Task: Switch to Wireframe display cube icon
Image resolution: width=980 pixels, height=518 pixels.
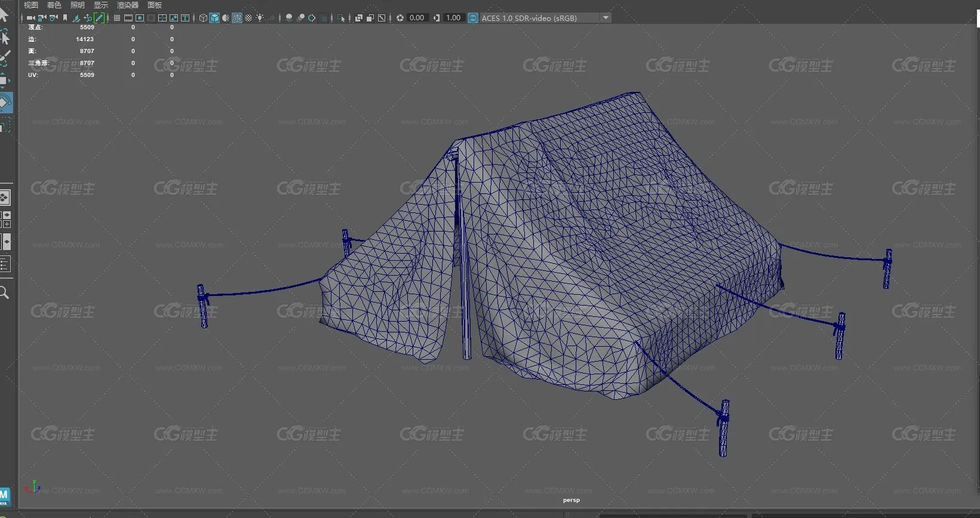Action: [x=203, y=18]
